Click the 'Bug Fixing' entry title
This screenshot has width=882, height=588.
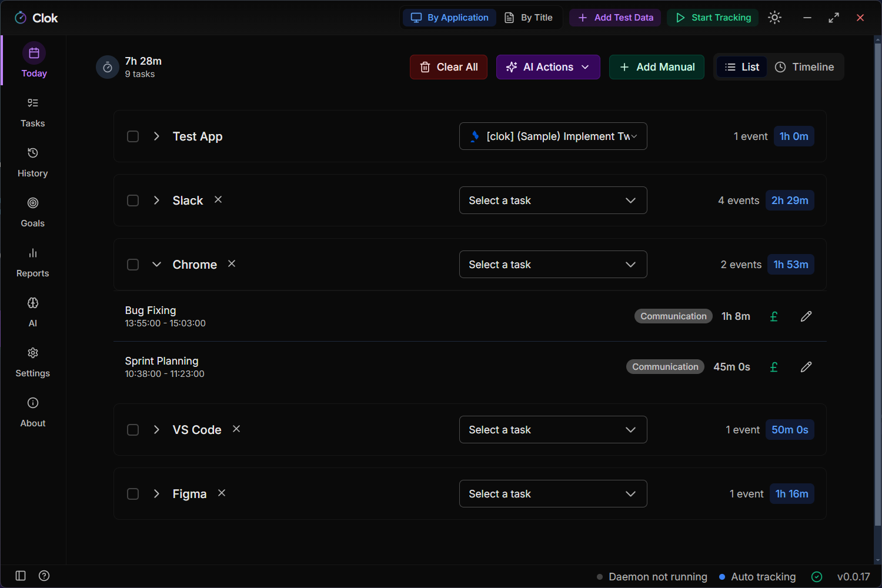[x=151, y=310]
